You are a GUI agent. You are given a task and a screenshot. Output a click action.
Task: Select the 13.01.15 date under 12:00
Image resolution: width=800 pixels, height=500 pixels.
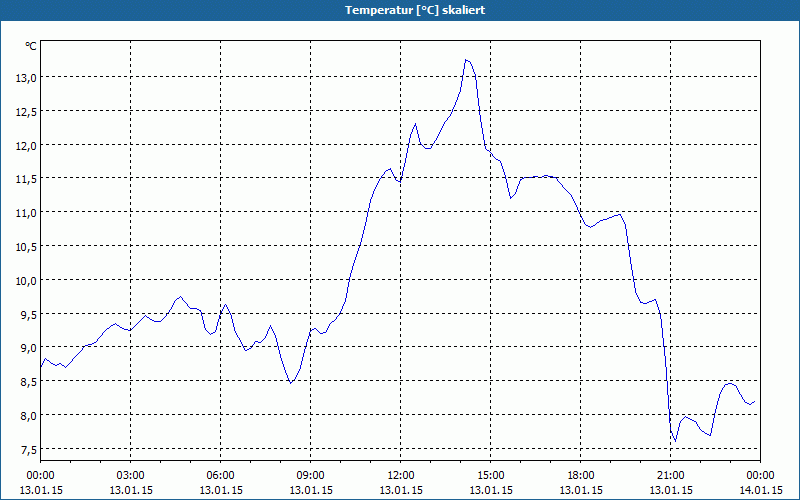coord(401,490)
